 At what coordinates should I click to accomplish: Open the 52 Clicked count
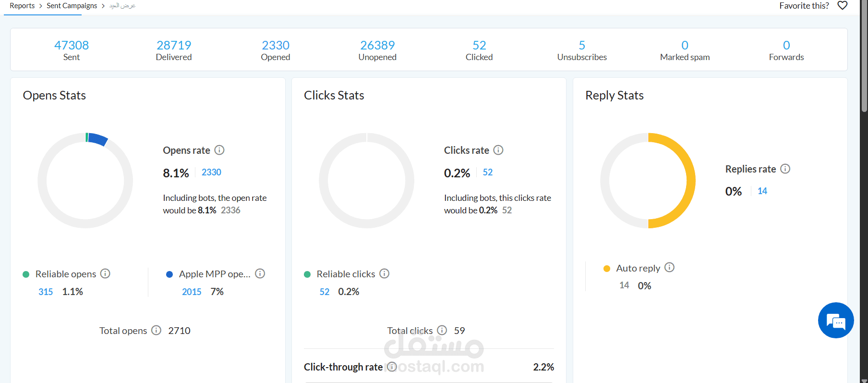click(479, 45)
